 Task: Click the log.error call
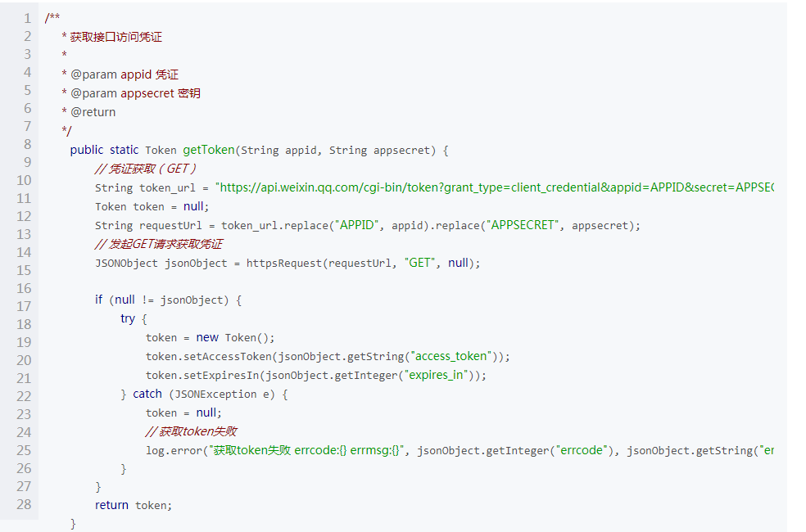click(x=174, y=450)
